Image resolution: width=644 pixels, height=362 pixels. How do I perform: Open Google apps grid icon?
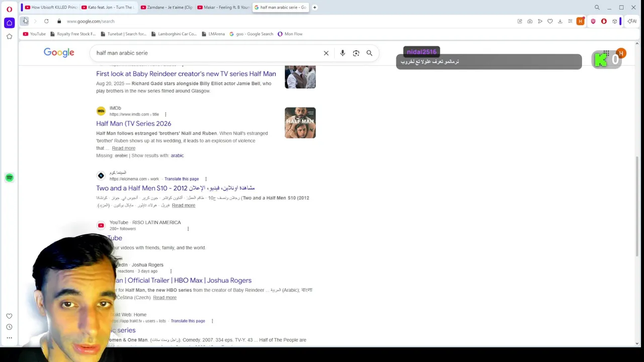pyautogui.click(x=606, y=53)
